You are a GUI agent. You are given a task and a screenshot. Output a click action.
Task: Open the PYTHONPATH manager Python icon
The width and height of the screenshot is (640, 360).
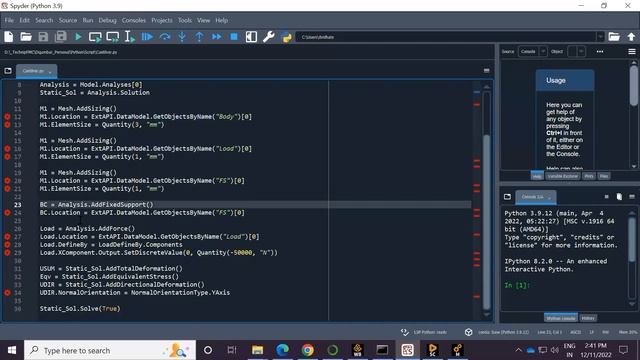click(x=287, y=37)
